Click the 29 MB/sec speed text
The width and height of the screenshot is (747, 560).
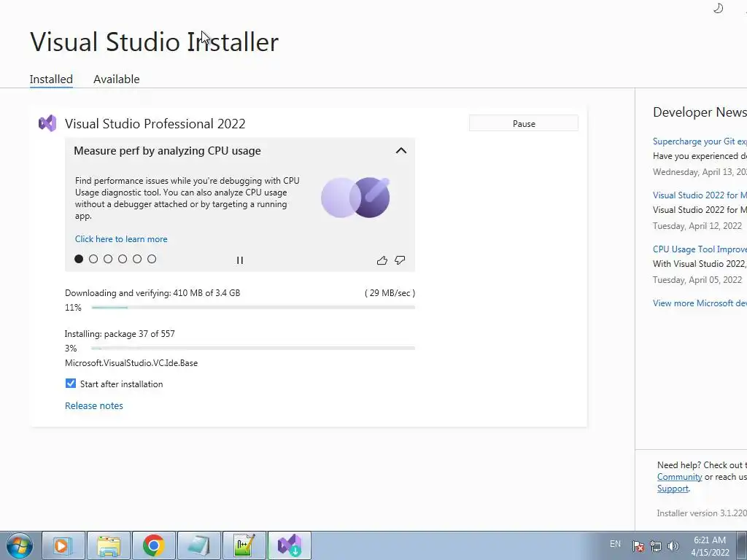390,293
